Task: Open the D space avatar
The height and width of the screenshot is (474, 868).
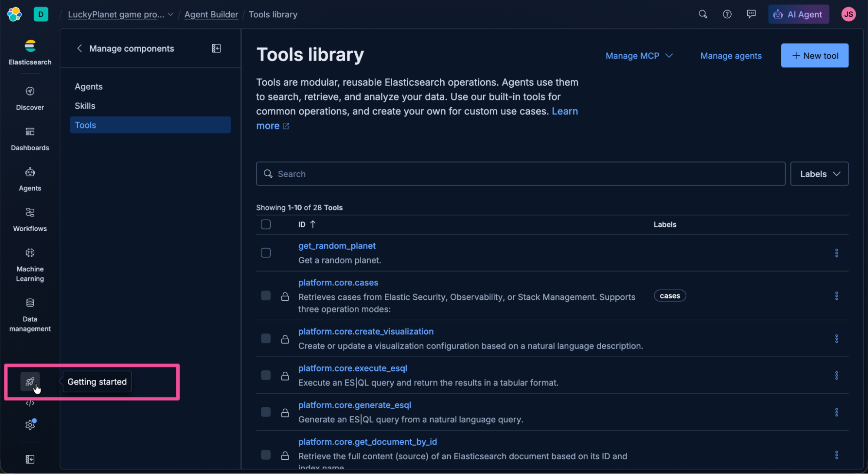Action: [x=41, y=14]
